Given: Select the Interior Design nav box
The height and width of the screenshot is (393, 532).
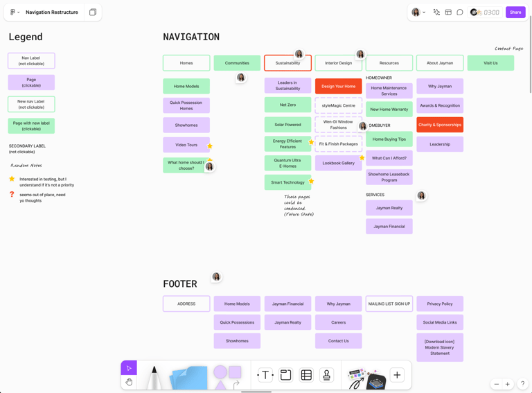Looking at the screenshot, I should pyautogui.click(x=339, y=63).
